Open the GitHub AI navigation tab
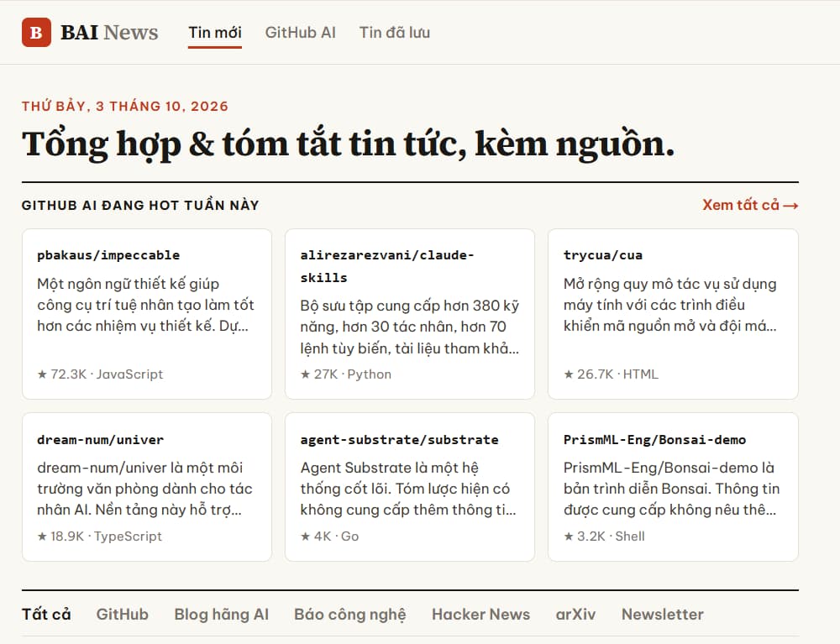This screenshot has width=840, height=644. pos(301,33)
